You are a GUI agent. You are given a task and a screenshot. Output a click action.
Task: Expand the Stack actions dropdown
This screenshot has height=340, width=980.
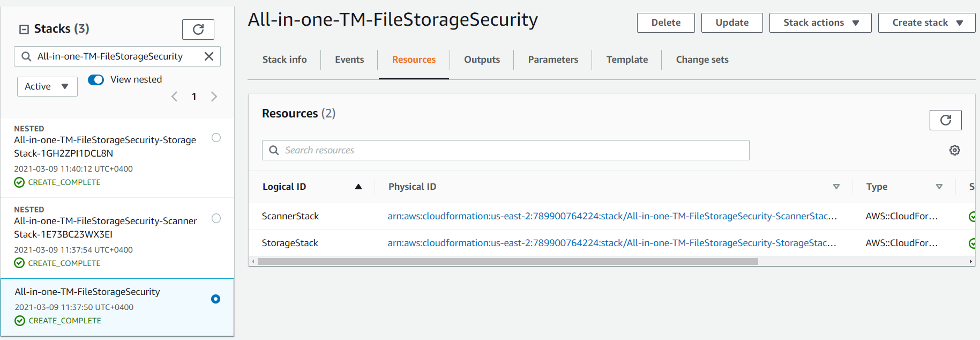[x=820, y=23]
